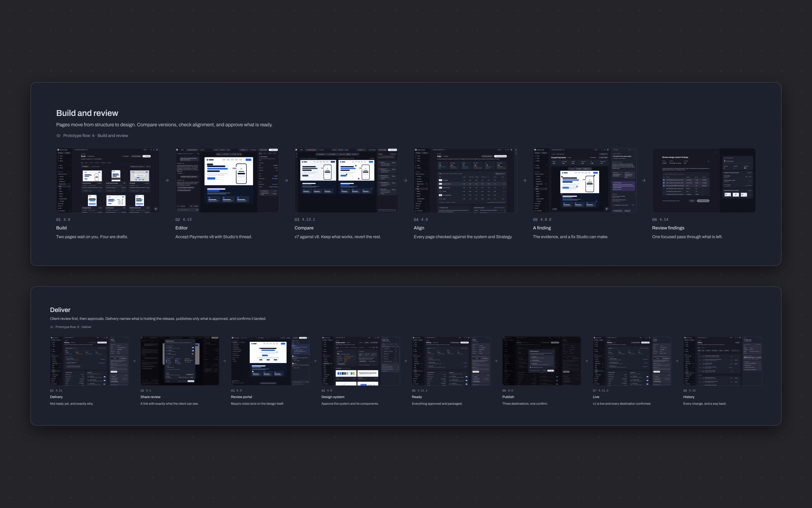Click 'v7 against v8. Keep what works' caption
The height and width of the screenshot is (508, 812).
coord(337,237)
